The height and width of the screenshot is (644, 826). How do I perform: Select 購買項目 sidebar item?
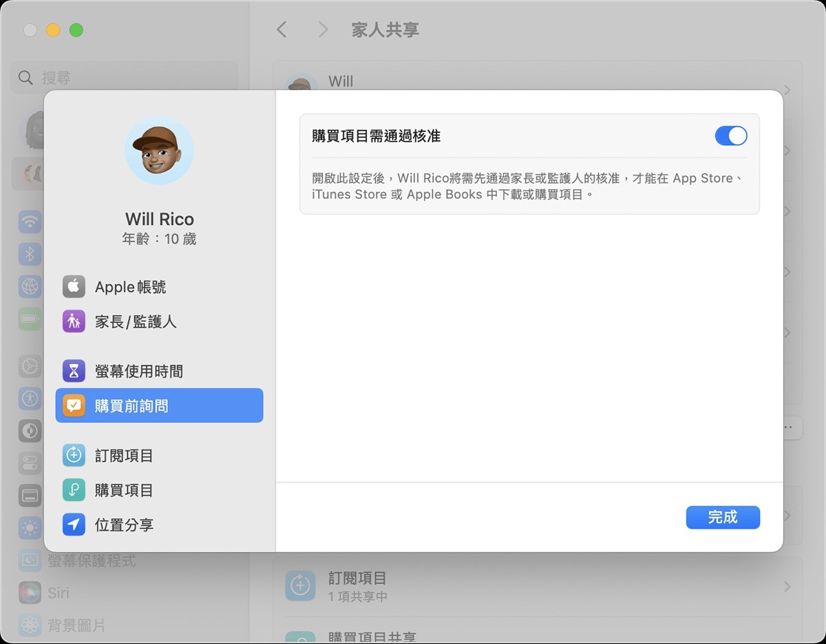pyautogui.click(x=159, y=491)
